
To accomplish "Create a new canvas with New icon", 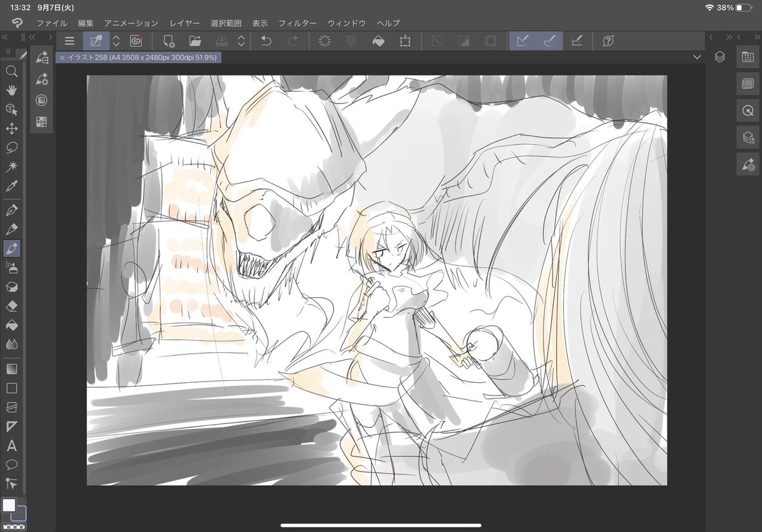I will 169,41.
